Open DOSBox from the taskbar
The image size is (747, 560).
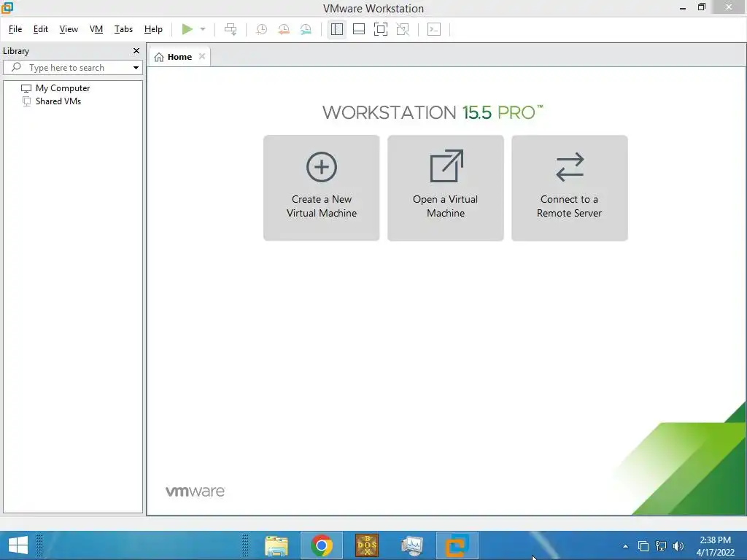tap(367, 545)
